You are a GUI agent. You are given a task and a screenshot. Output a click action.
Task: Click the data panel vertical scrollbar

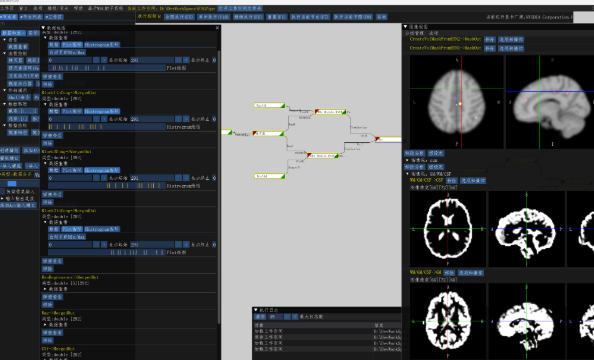[x=219, y=186]
